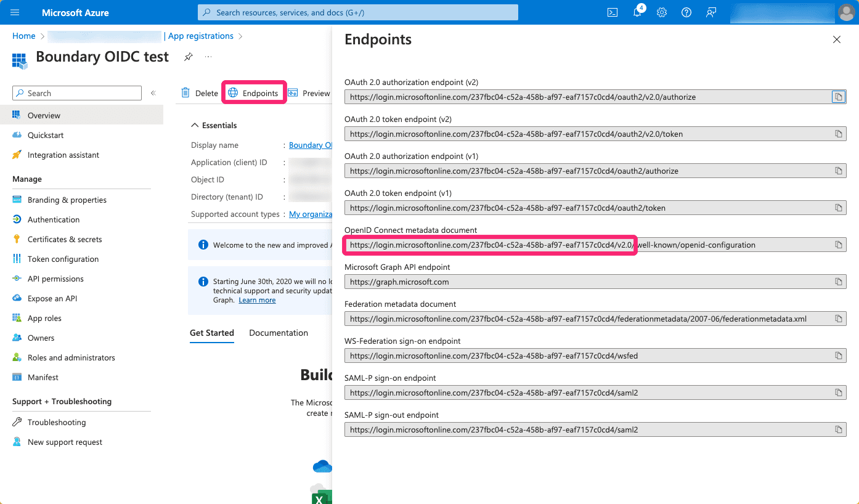Pin Boundary OIDC test to dashboard

[x=189, y=57]
